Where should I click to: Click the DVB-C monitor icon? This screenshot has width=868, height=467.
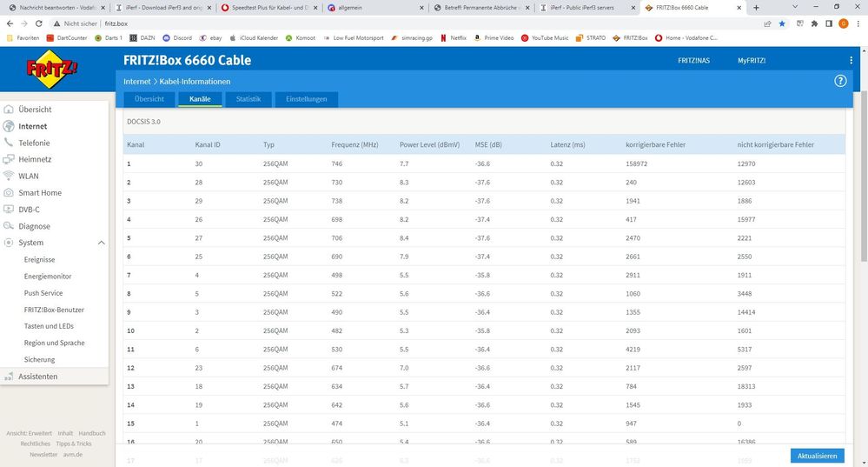click(9, 210)
